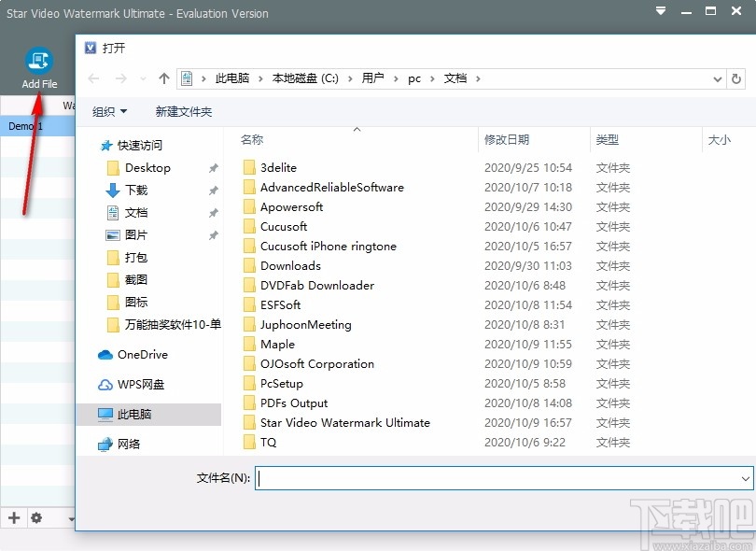This screenshot has height=551, width=756.
Task: Refresh the folder view with the refresh icon
Action: 736,78
